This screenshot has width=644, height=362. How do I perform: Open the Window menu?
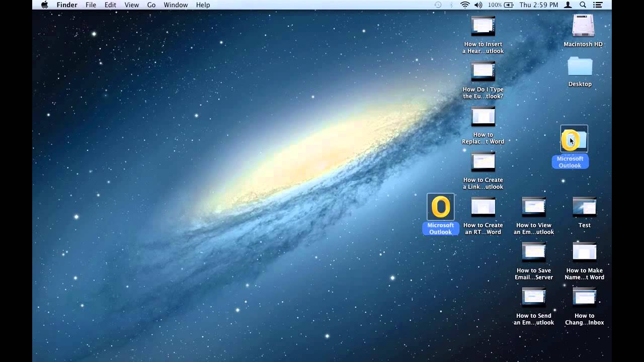pyautogui.click(x=176, y=5)
